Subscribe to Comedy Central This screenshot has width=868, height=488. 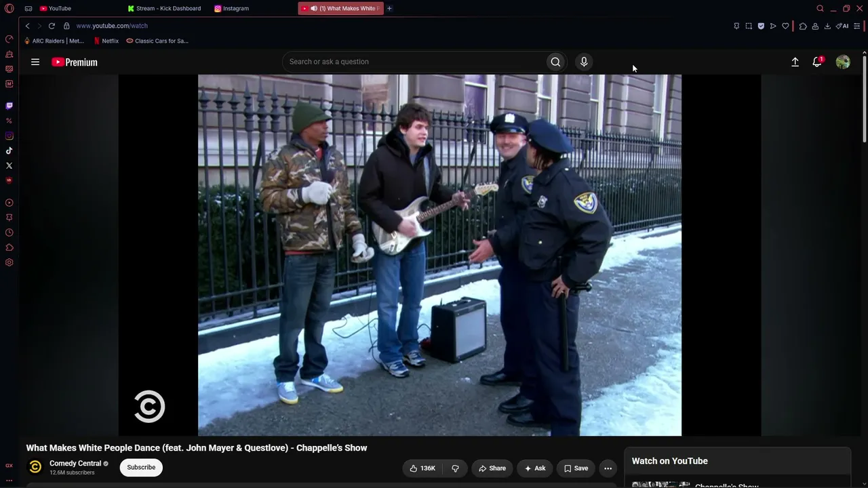pyautogui.click(x=141, y=467)
